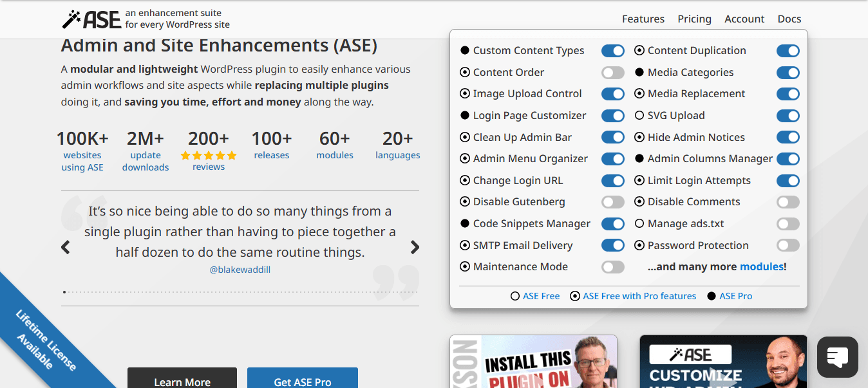Click the next testimonial arrow
This screenshot has height=388, width=868.
tap(415, 246)
